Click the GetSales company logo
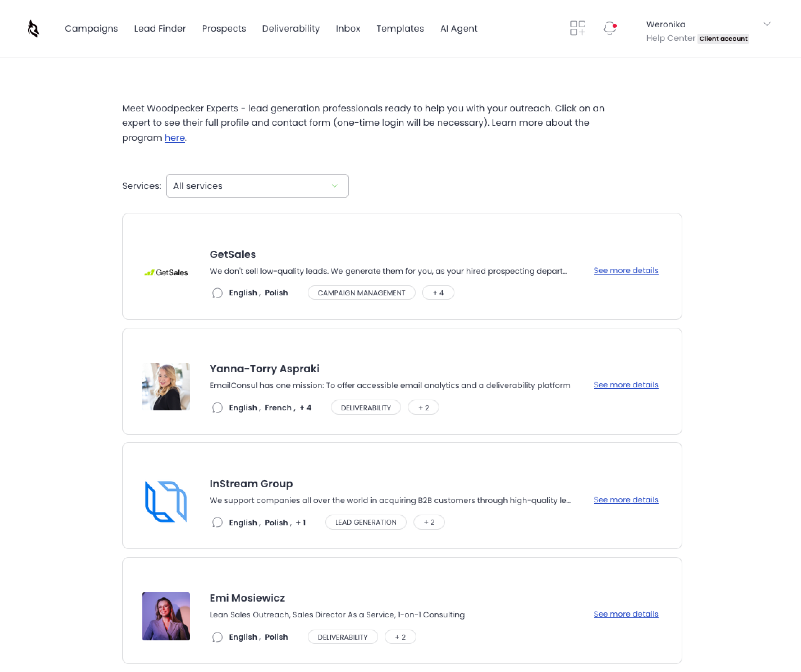The height and width of the screenshot is (672, 801). click(x=166, y=272)
